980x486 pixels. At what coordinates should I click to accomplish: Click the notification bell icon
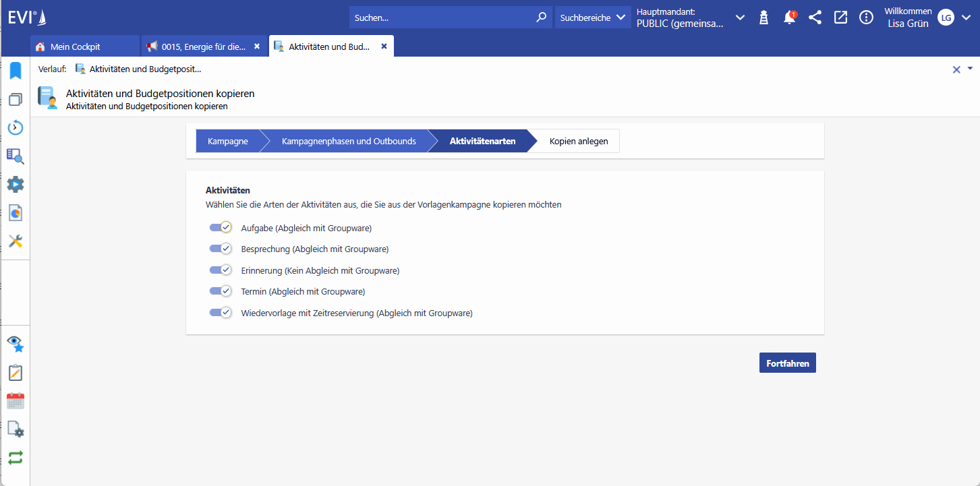pos(789,18)
